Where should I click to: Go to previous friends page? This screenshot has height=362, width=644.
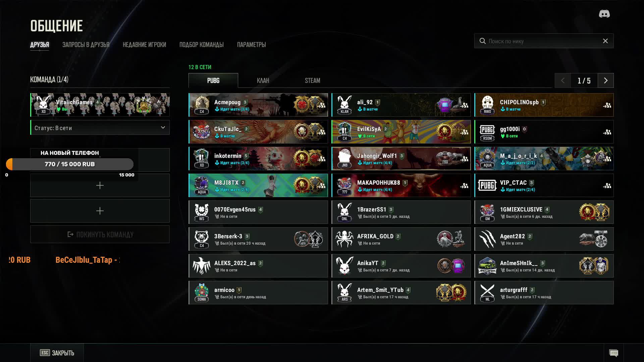coord(563,80)
